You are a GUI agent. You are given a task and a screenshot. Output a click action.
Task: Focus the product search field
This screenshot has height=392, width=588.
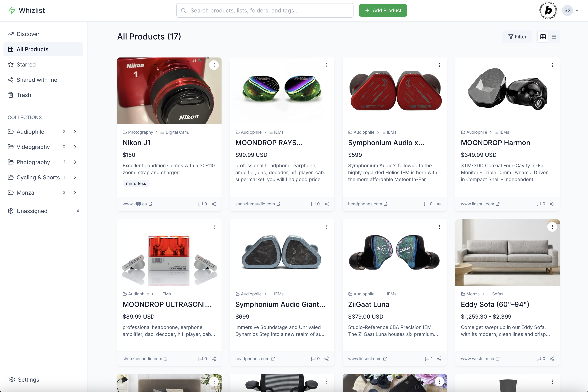(265, 11)
